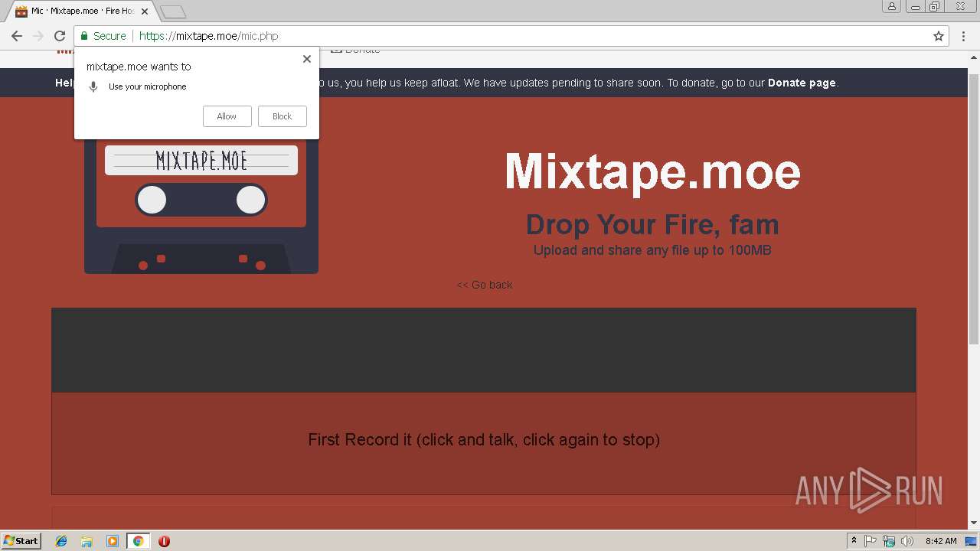
Task: Open the Windows Start menu
Action: tap(21, 540)
